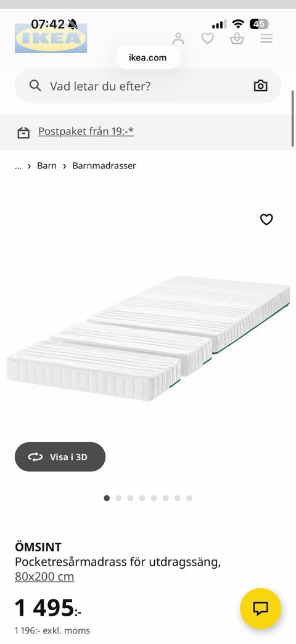This screenshot has width=296, height=644.
Task: Expand the '...' breadcrumb ellipsis
Action: coord(18,166)
